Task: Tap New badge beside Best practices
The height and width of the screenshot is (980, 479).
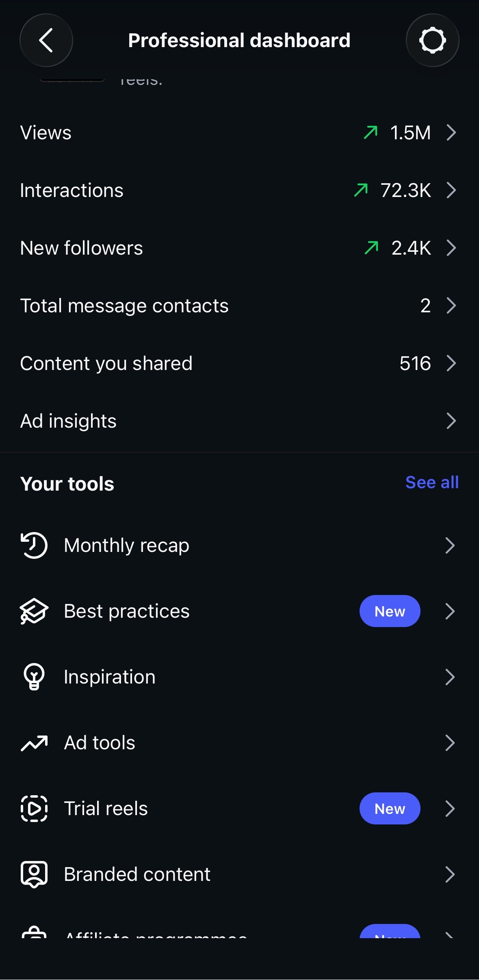Action: point(390,611)
